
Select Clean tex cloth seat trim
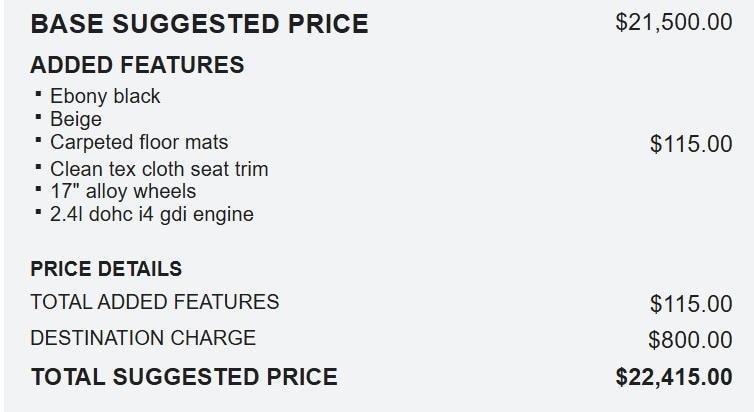[x=159, y=168]
